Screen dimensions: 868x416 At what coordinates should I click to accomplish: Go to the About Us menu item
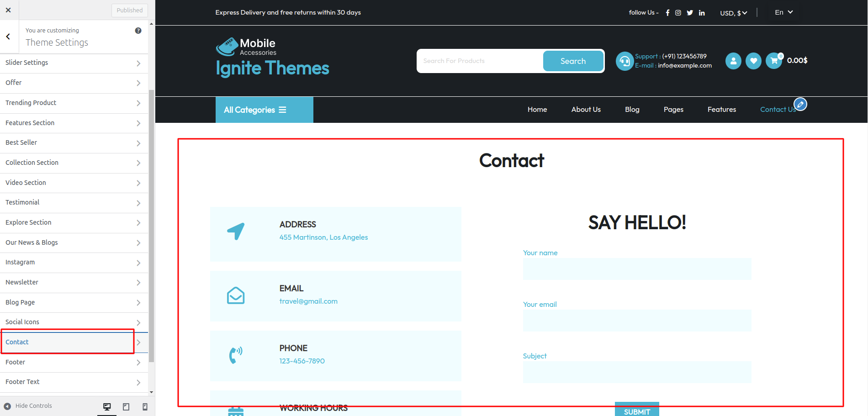click(x=586, y=110)
